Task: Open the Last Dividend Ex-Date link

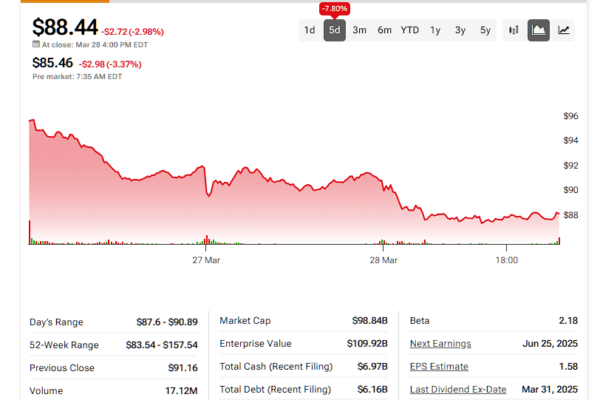Action: click(x=458, y=390)
